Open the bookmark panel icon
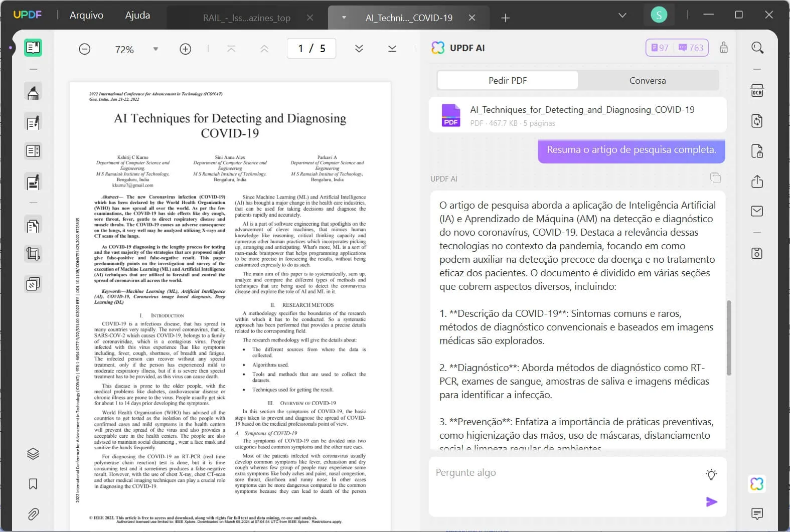 tap(33, 484)
